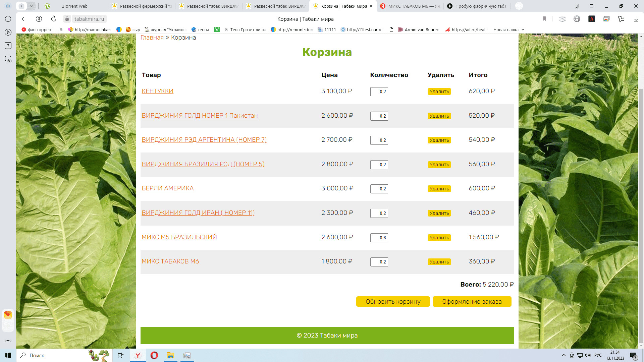Open the Opera browser in taskbar
Screen dimensions: 644x362
tap(154, 355)
